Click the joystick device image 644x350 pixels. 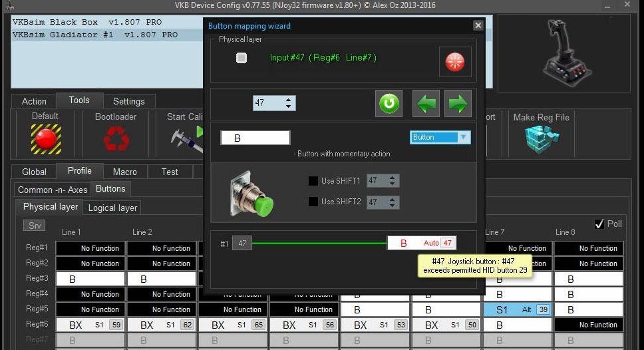click(x=566, y=53)
